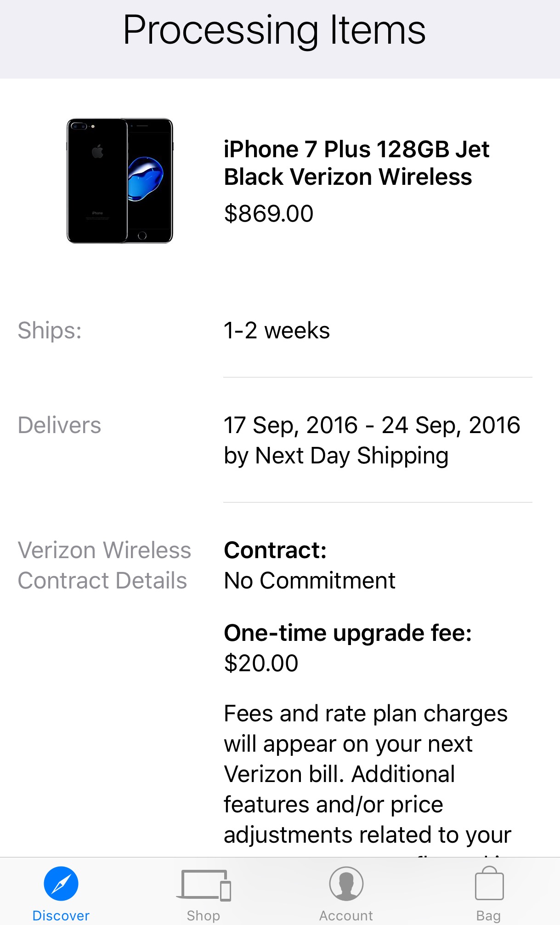Click the Delivers label
560x925 pixels.
click(x=59, y=425)
